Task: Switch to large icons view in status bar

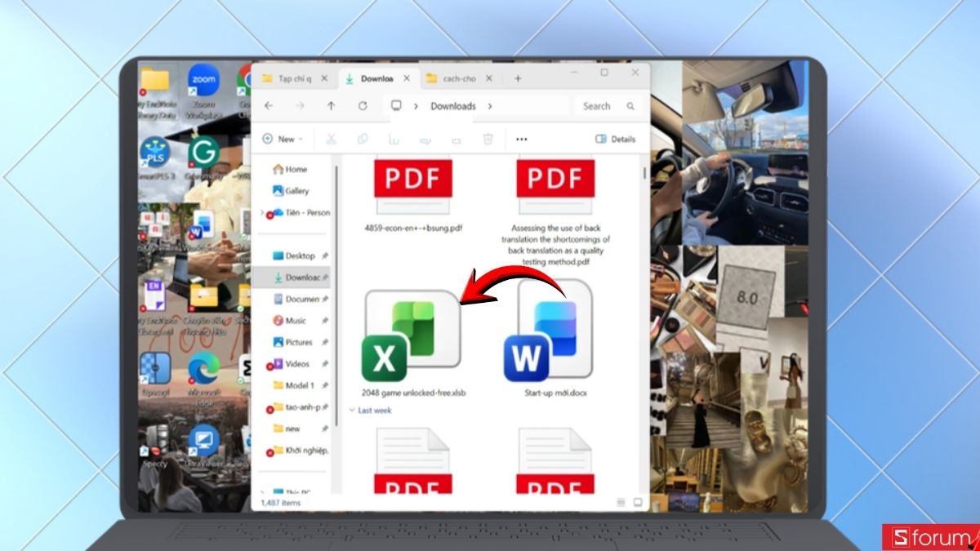Action: (x=638, y=502)
